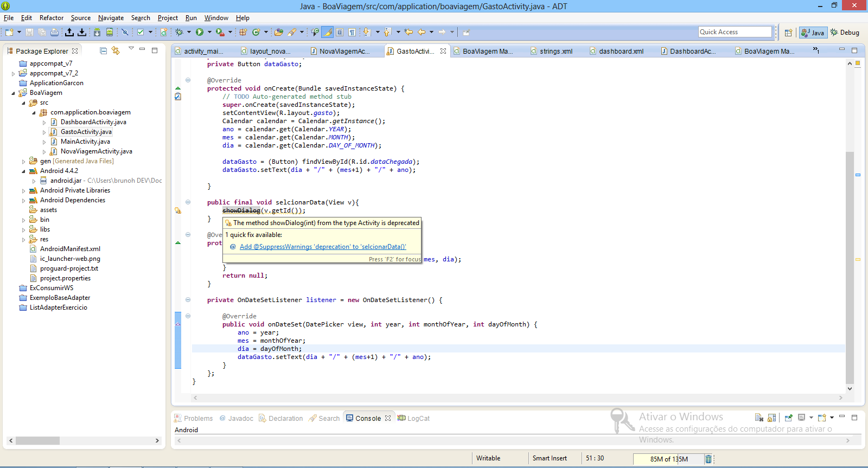Click the Save toolbar icon
This screenshot has height=468, width=868.
[30, 32]
